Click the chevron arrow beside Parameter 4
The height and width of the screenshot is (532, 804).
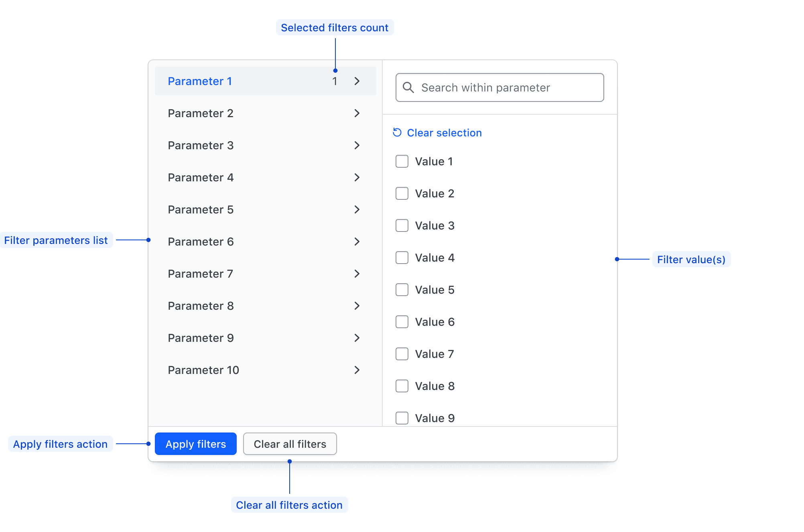click(x=357, y=177)
